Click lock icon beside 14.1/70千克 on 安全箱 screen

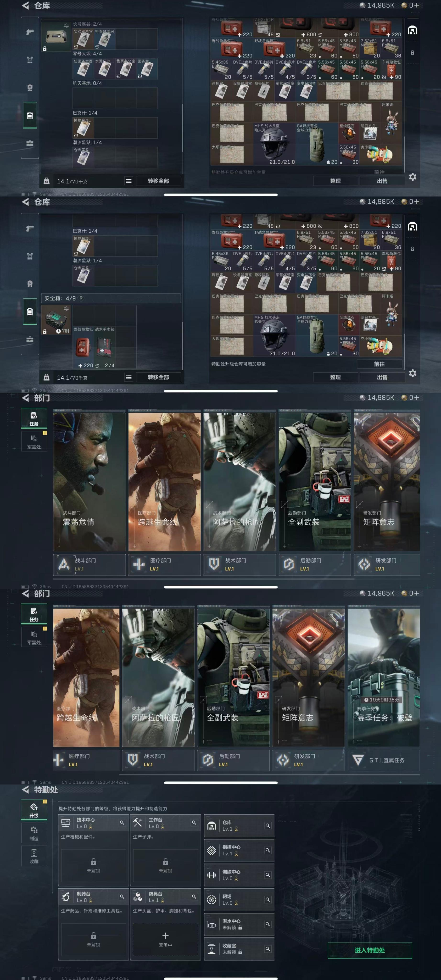click(x=46, y=377)
